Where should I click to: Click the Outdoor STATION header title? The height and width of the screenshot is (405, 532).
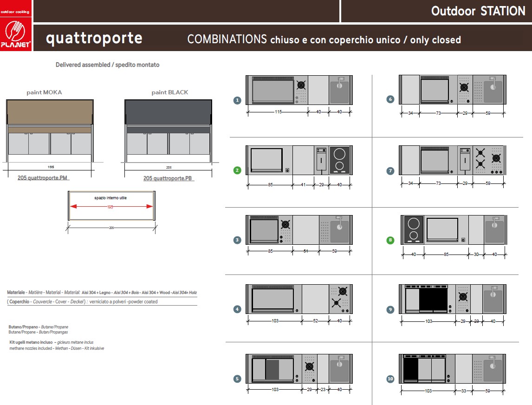coord(478,11)
